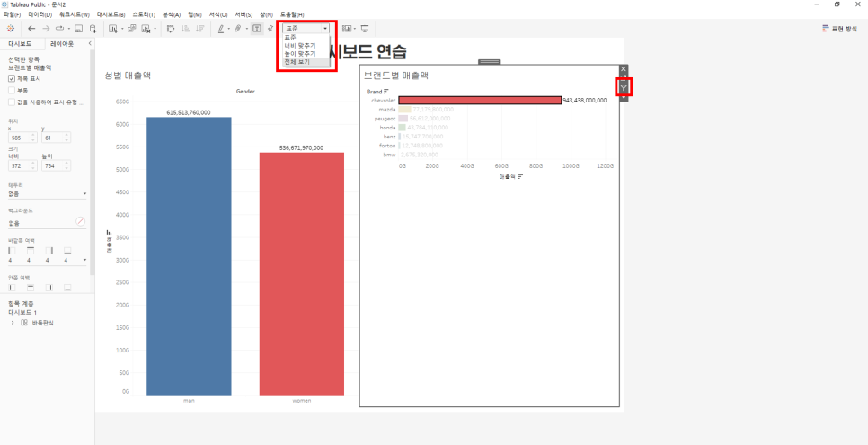The width and height of the screenshot is (868, 445).
Task: Open the 도움말(H) menu
Action: pos(292,13)
